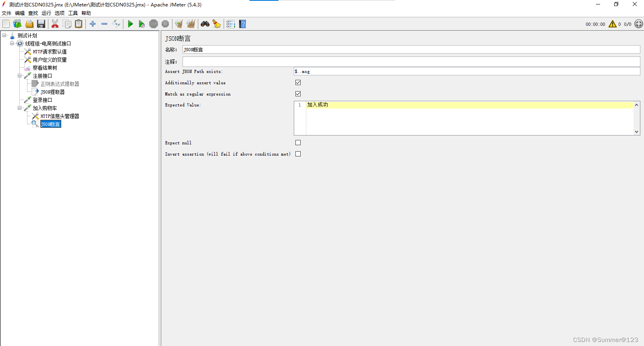Start the test with green play icon
The height and width of the screenshot is (346, 644).
[130, 24]
